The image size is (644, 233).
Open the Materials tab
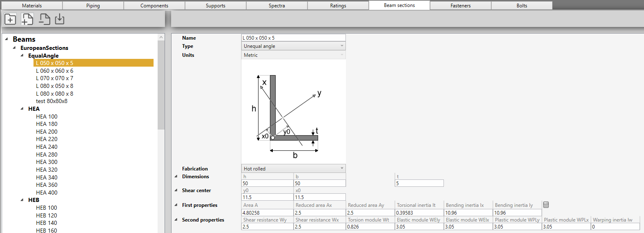tap(32, 6)
